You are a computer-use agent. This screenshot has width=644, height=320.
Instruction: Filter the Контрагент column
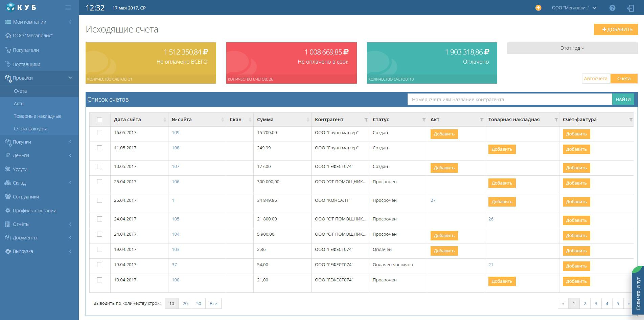366,120
